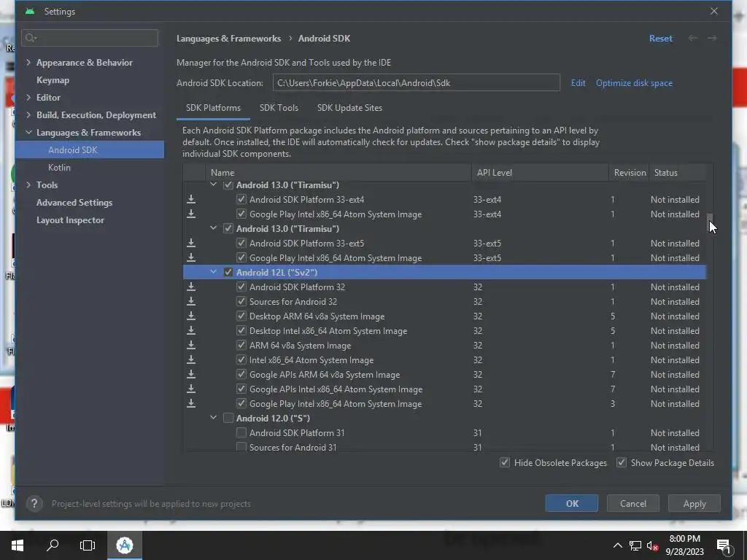Open the Kotlin settings page
This screenshot has height=560, width=747.
(59, 168)
